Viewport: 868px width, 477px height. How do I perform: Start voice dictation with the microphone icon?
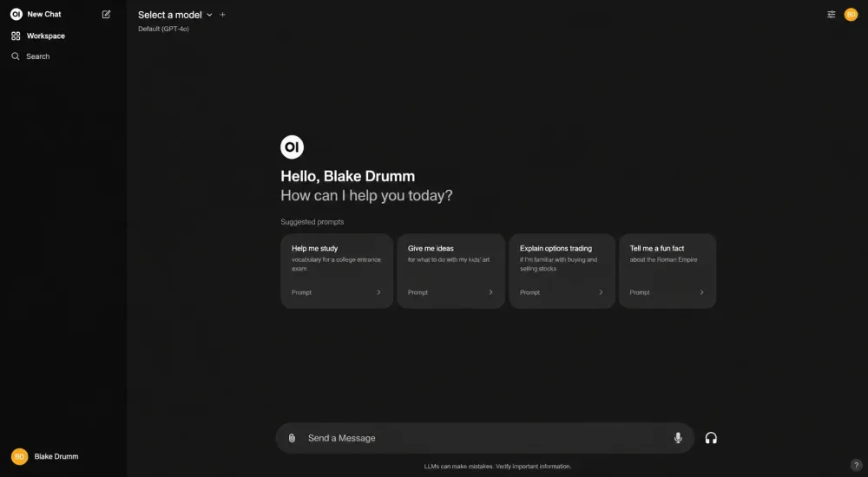pos(678,438)
